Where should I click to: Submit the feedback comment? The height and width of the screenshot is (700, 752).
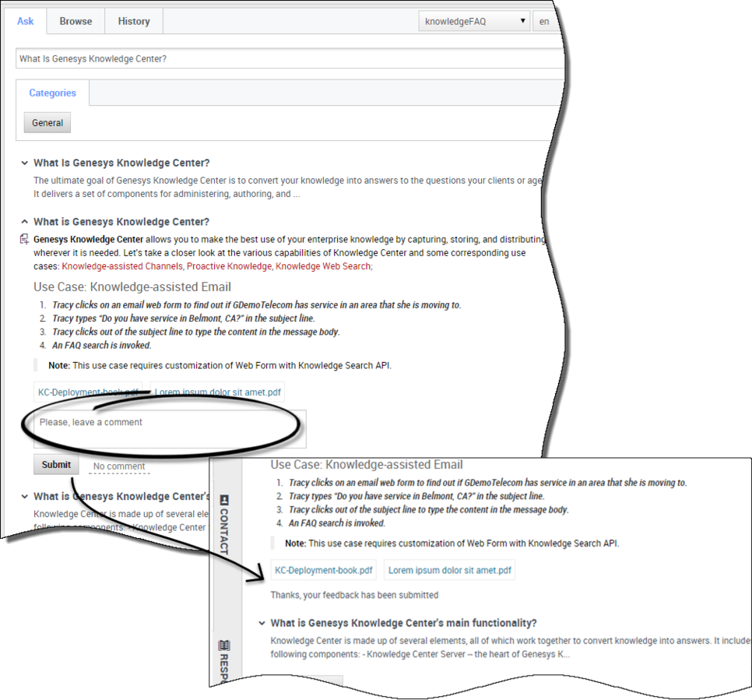pos(56,464)
